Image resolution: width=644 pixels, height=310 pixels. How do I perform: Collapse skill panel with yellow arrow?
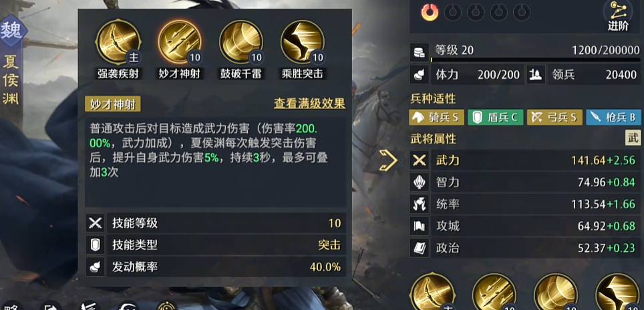[388, 160]
